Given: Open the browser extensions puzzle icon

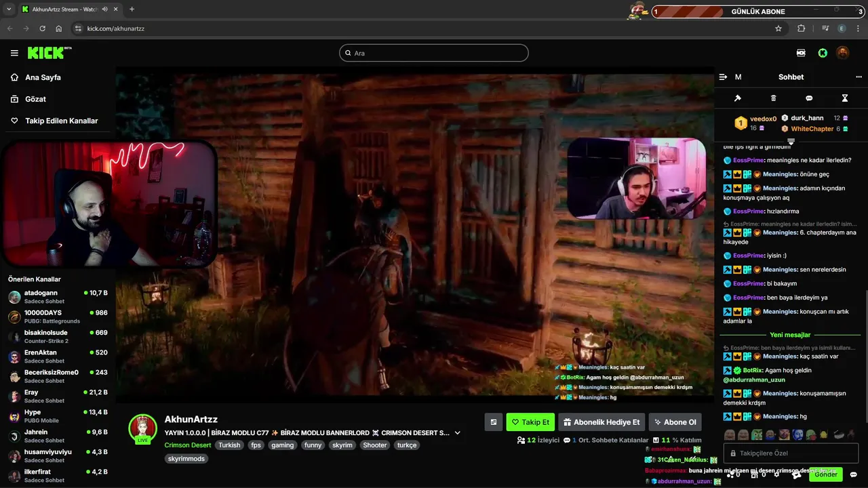Looking at the screenshot, I should [802, 28].
